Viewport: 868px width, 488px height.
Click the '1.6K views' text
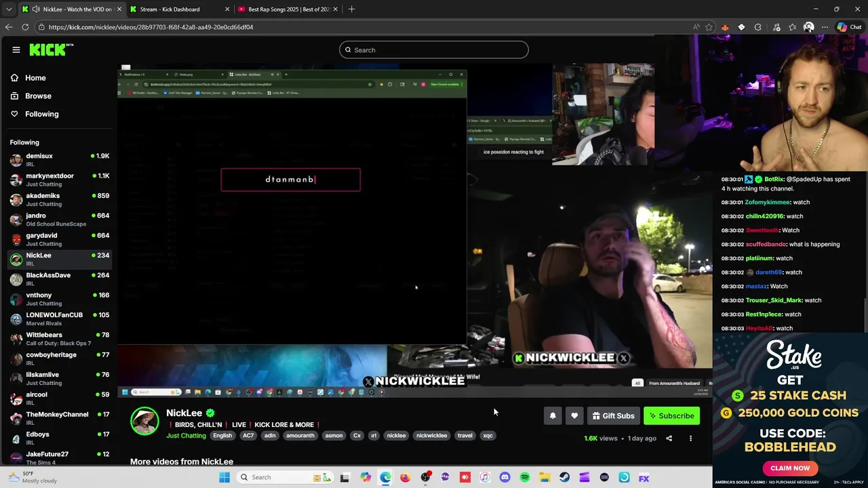pos(601,439)
